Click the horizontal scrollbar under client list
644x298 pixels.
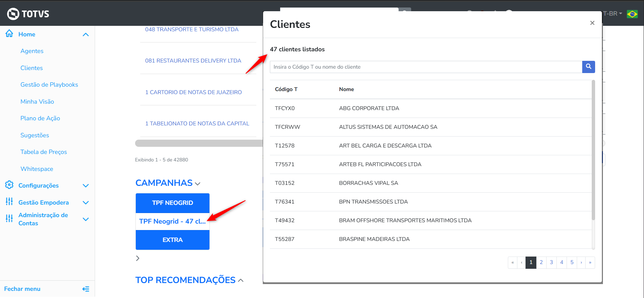[x=199, y=143]
